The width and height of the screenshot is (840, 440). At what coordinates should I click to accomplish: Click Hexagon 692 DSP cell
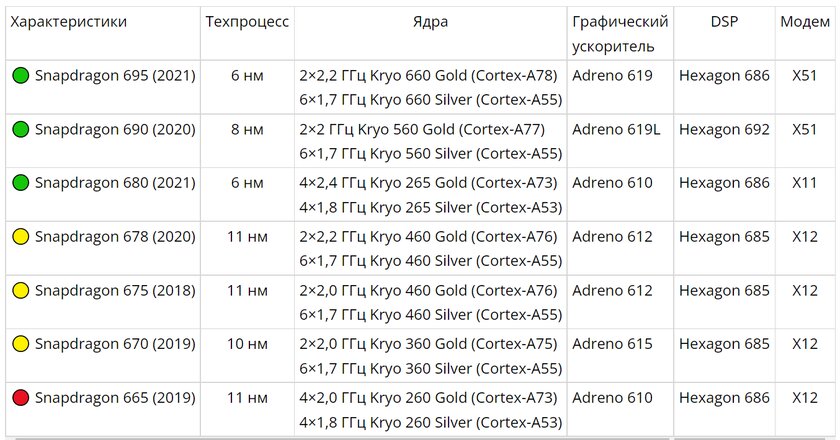point(724,129)
